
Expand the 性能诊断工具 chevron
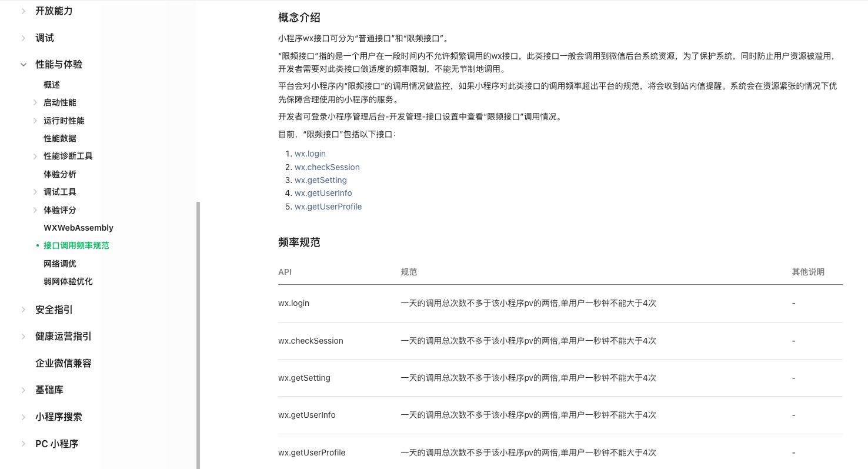pyautogui.click(x=35, y=157)
